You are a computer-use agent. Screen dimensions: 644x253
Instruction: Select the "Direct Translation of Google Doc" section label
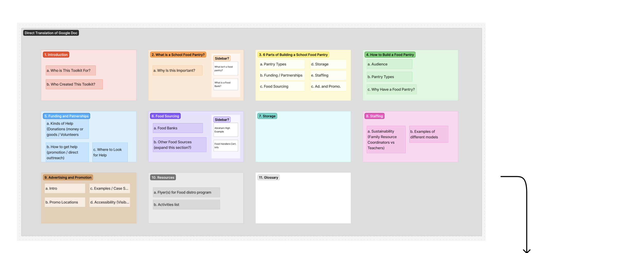pyautogui.click(x=51, y=33)
